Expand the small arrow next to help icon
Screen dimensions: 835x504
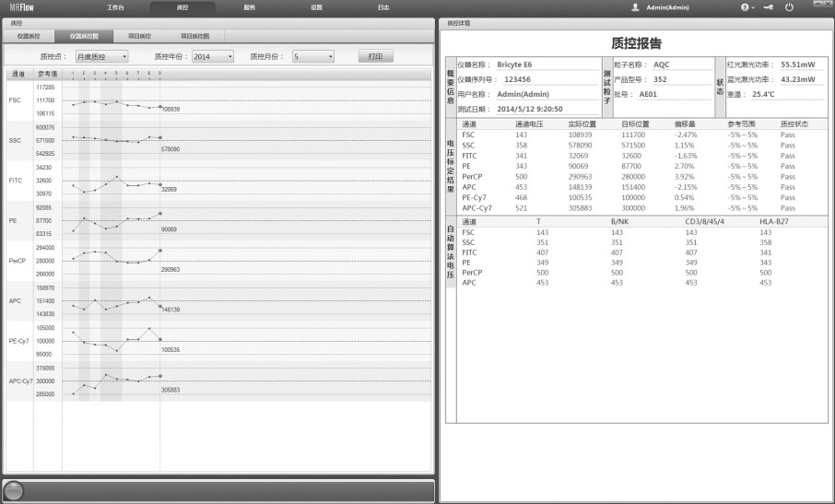pyautogui.click(x=752, y=8)
